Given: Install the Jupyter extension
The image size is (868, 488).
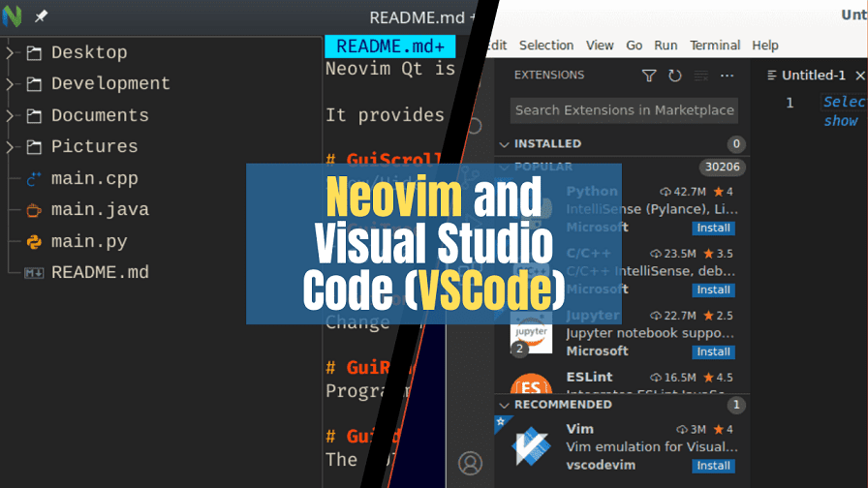Looking at the screenshot, I should [x=713, y=351].
